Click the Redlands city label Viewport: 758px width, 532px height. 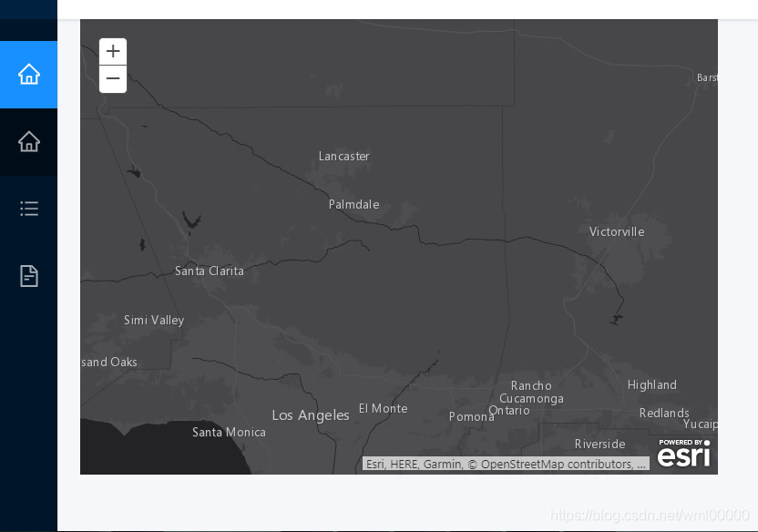tap(664, 414)
